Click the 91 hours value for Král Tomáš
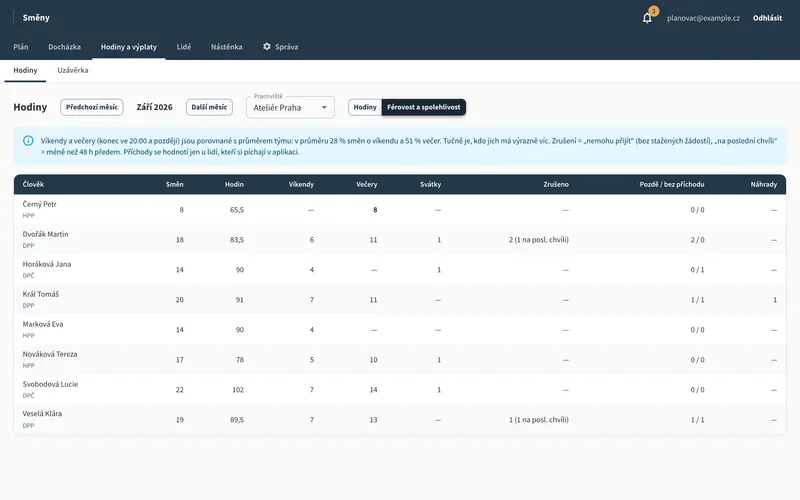The width and height of the screenshot is (800, 500). 240,300
